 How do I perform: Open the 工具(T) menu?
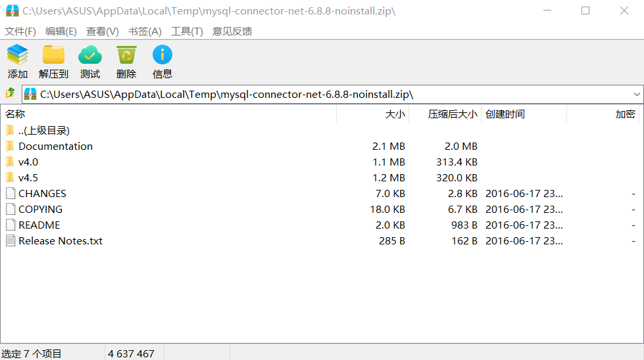pyautogui.click(x=187, y=31)
